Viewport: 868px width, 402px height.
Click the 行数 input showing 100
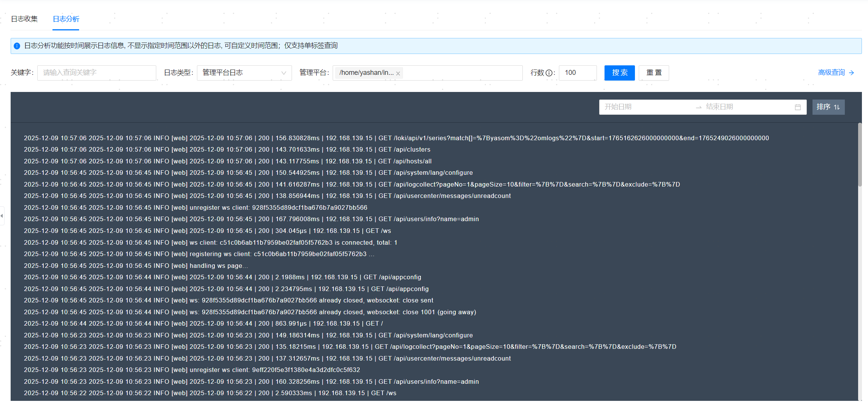[x=577, y=73]
